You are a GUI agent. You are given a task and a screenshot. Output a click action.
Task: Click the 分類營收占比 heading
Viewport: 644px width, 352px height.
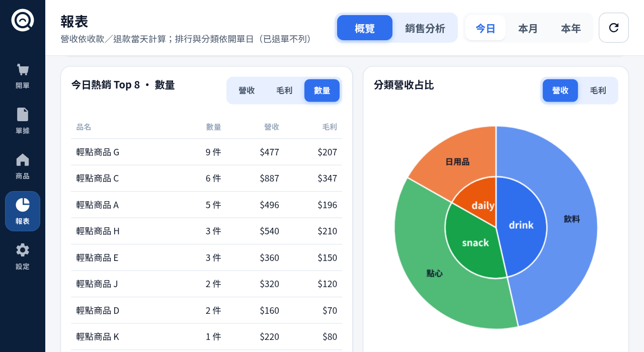tap(404, 85)
